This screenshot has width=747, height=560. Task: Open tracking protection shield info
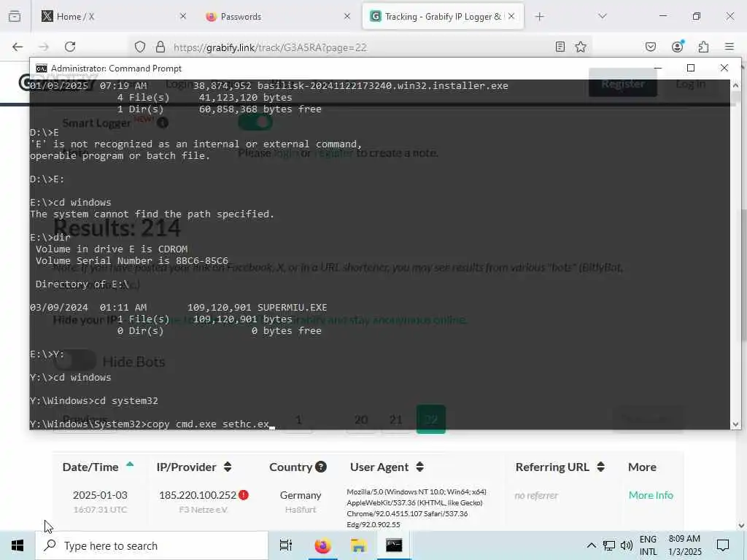(139, 47)
